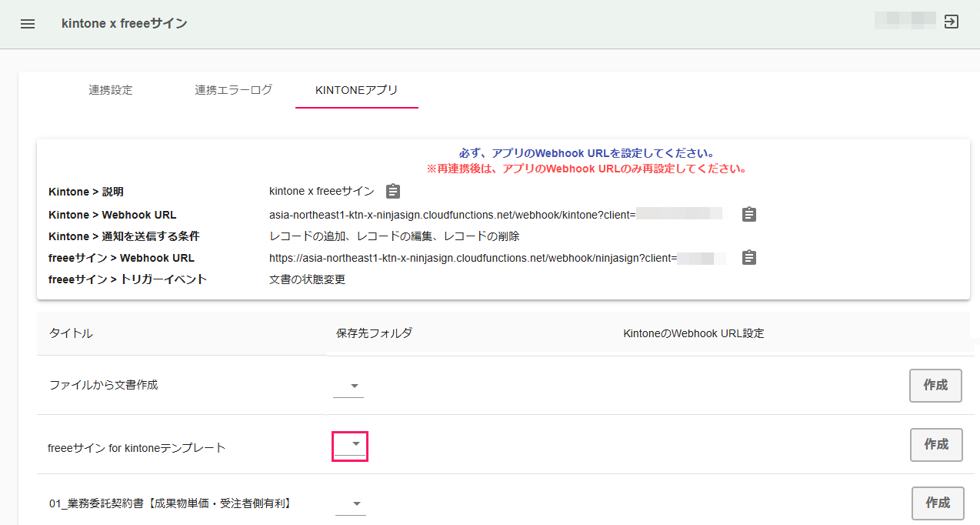Click 作成 button for ファイルから文書作成

point(935,386)
